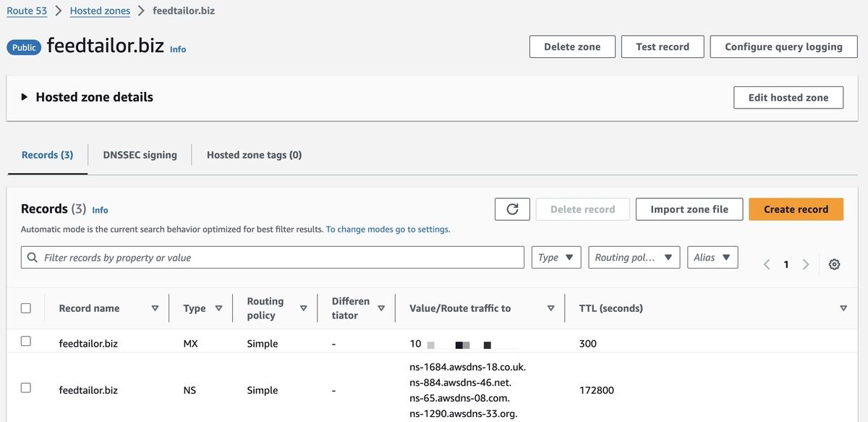Screen dimensions: 868x422
Task: Open the Hosted zones breadcrumb link
Action: [x=100, y=11]
